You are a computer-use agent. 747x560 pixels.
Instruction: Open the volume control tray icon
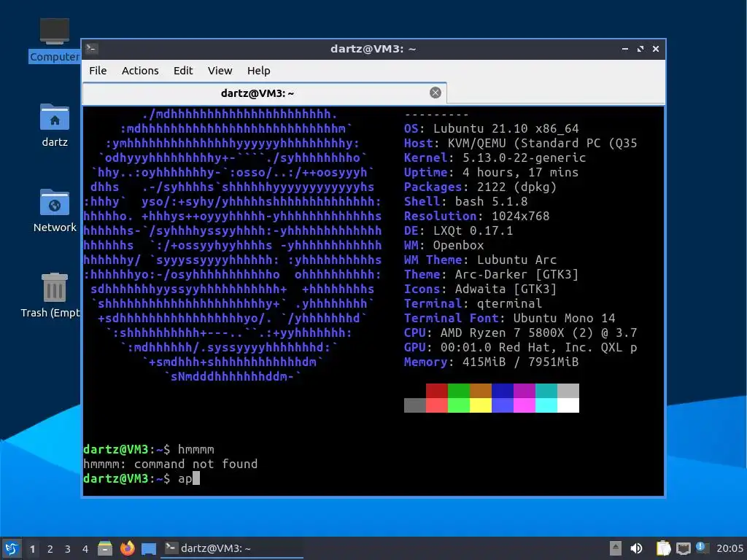[636, 548]
